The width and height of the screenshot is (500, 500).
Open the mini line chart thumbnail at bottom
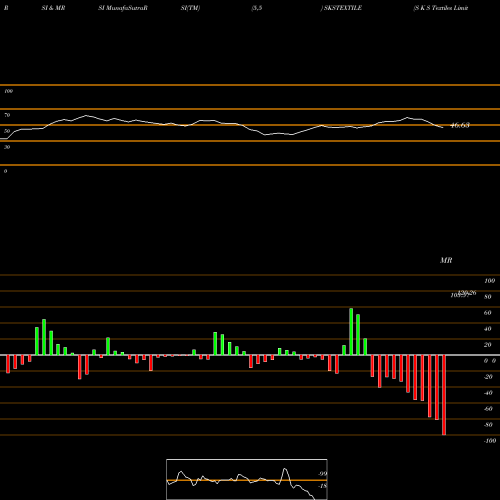247,479
